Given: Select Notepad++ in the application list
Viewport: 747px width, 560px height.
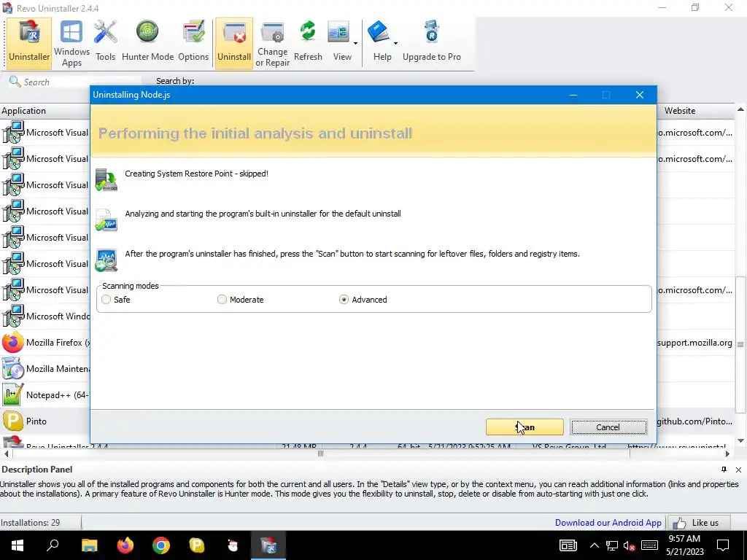Looking at the screenshot, I should 45,394.
